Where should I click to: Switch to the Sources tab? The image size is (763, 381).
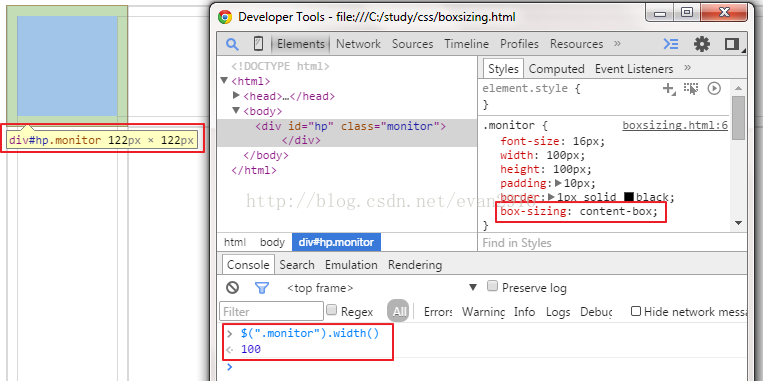413,44
